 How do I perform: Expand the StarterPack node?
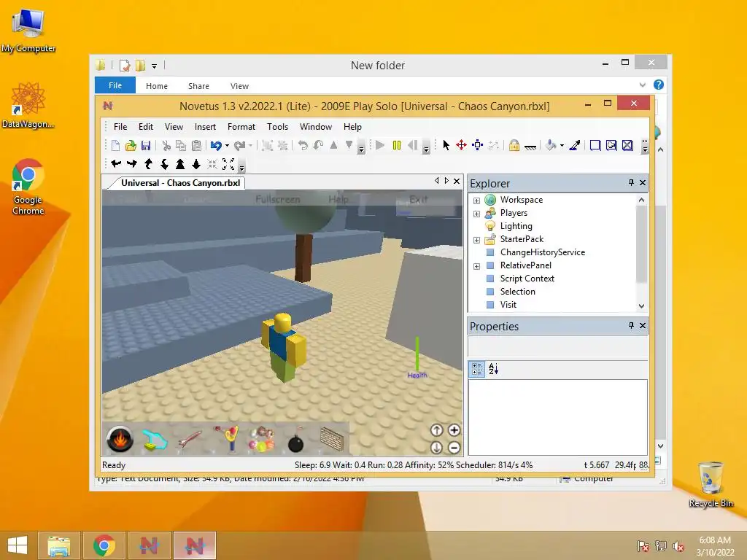pos(476,240)
